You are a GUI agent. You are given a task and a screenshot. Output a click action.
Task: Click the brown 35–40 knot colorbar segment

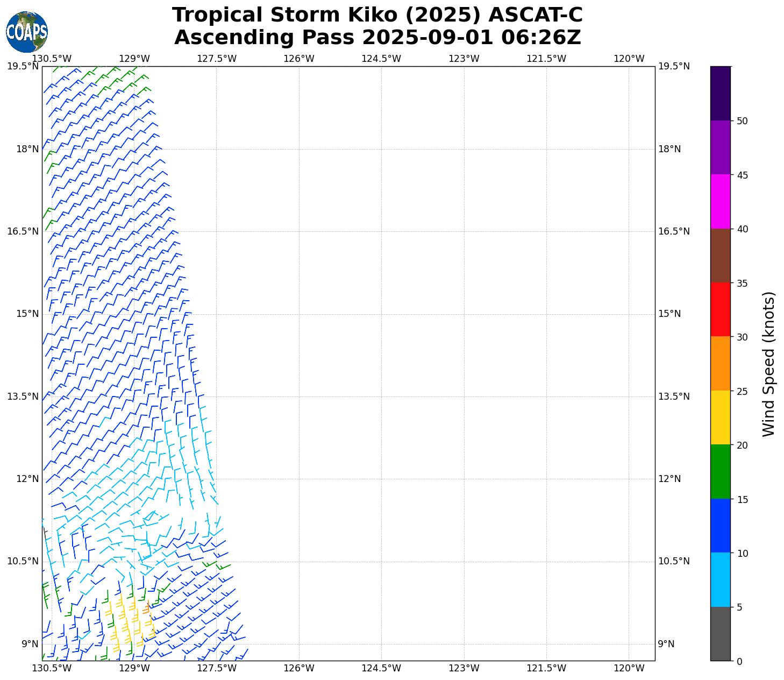coord(720,256)
